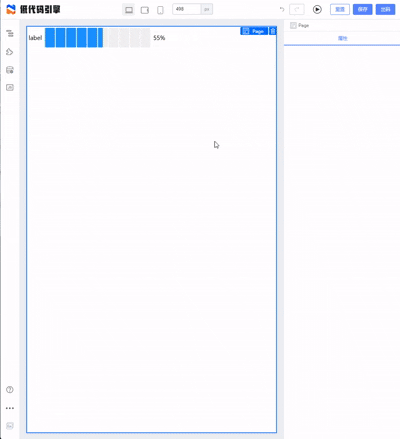The image size is (400, 439).
Task: Switch to tablet device preview
Action: (x=145, y=10)
